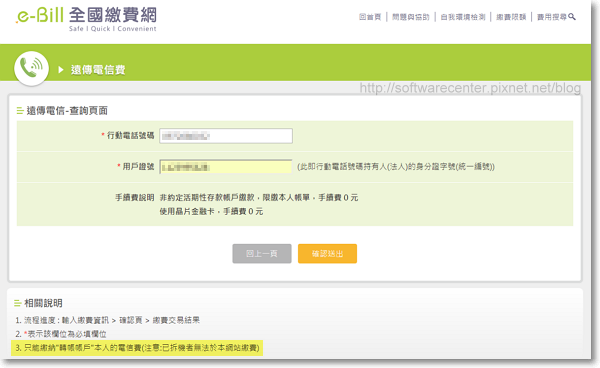This screenshot has width=600, height=368.
Task: Click the Safe Quick Convenient tagline
Action: pos(112,29)
